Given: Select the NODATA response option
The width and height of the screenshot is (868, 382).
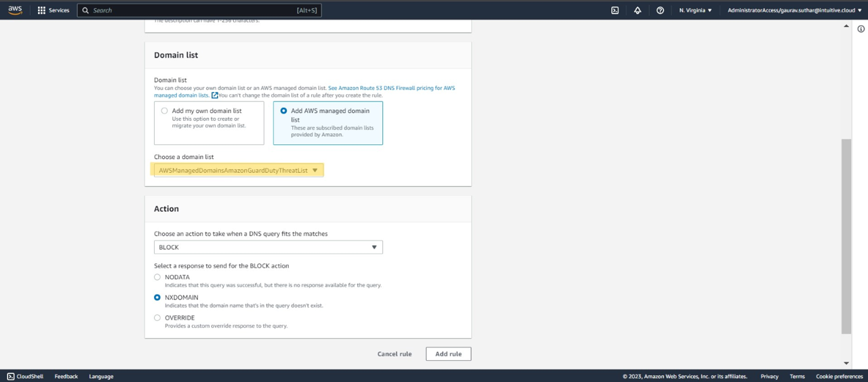Looking at the screenshot, I should pyautogui.click(x=157, y=277).
